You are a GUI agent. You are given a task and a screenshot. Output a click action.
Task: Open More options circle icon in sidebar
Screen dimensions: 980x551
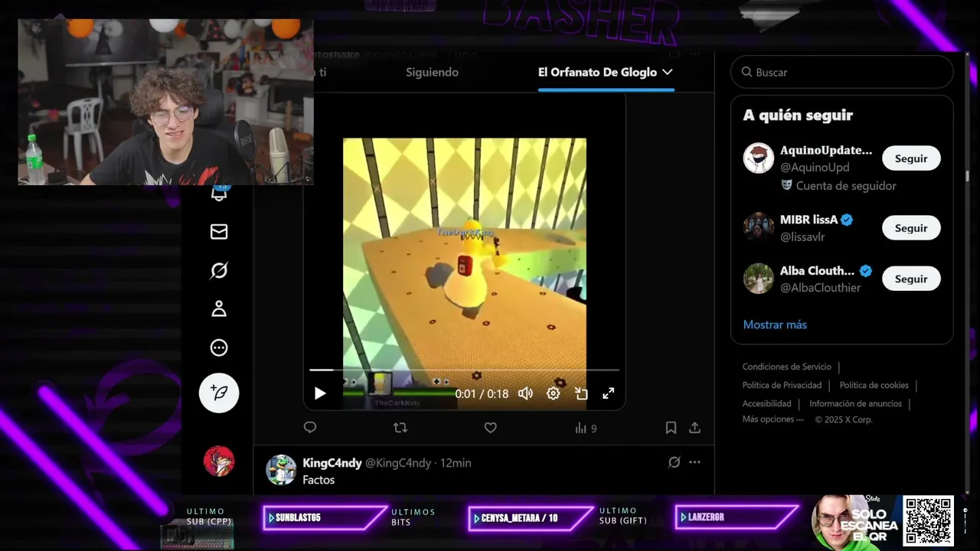coord(219,347)
